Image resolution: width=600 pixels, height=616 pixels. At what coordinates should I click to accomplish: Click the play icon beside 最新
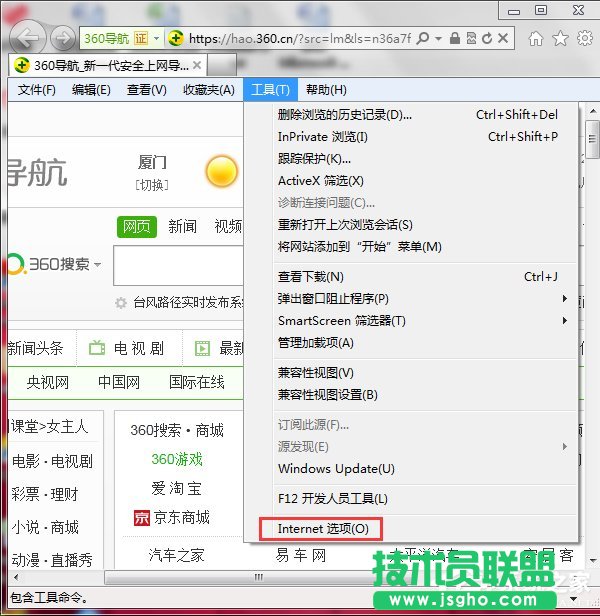coord(203,348)
